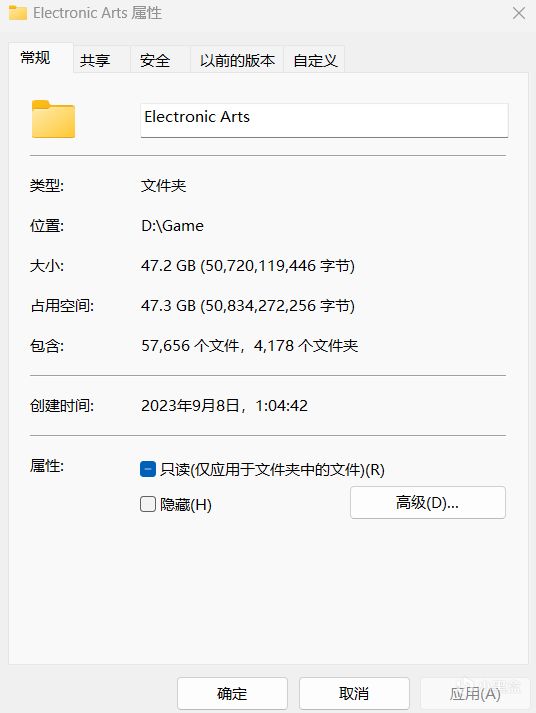Switch to the 共享 tab

click(95, 60)
